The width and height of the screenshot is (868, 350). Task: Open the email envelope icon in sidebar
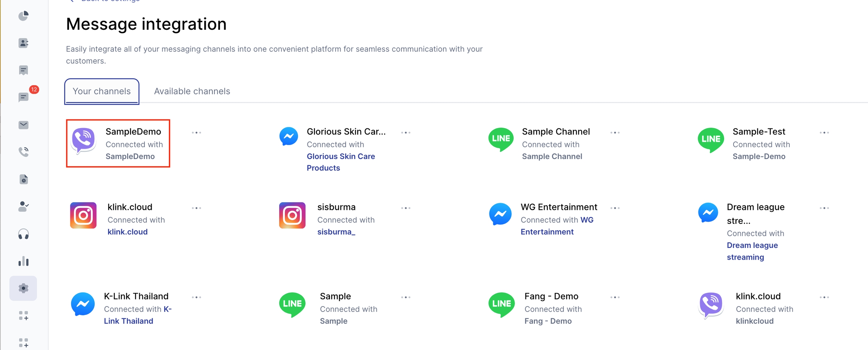pyautogui.click(x=23, y=125)
